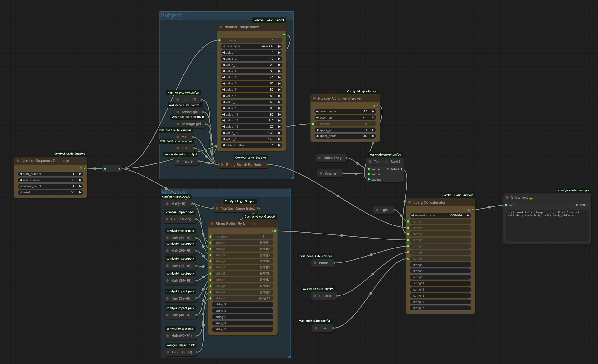The height and width of the screenshot is (364, 598).
Task: Click the Show Text STRING input grid icon
Action: click(589, 205)
